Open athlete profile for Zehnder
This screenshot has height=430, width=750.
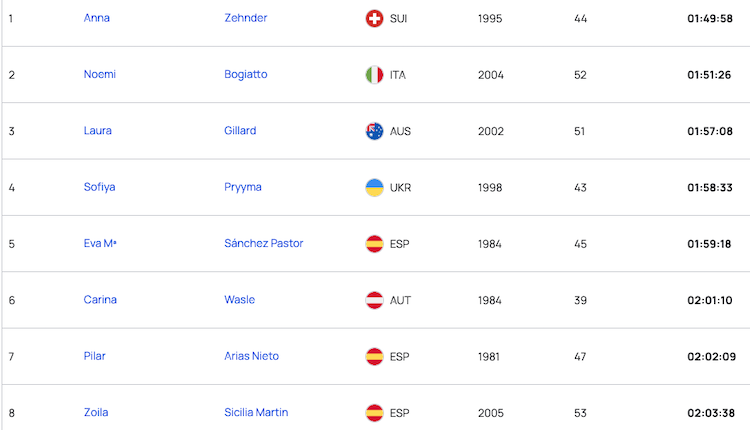coord(245,18)
